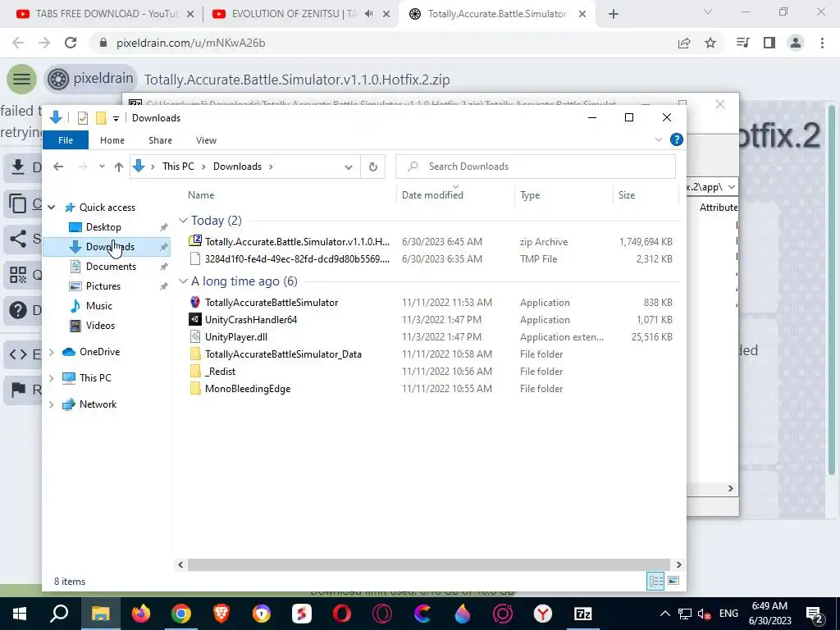Viewport: 840px width, 630px height.
Task: Click the horizontal scrollbar in Explorer
Action: click(428, 564)
